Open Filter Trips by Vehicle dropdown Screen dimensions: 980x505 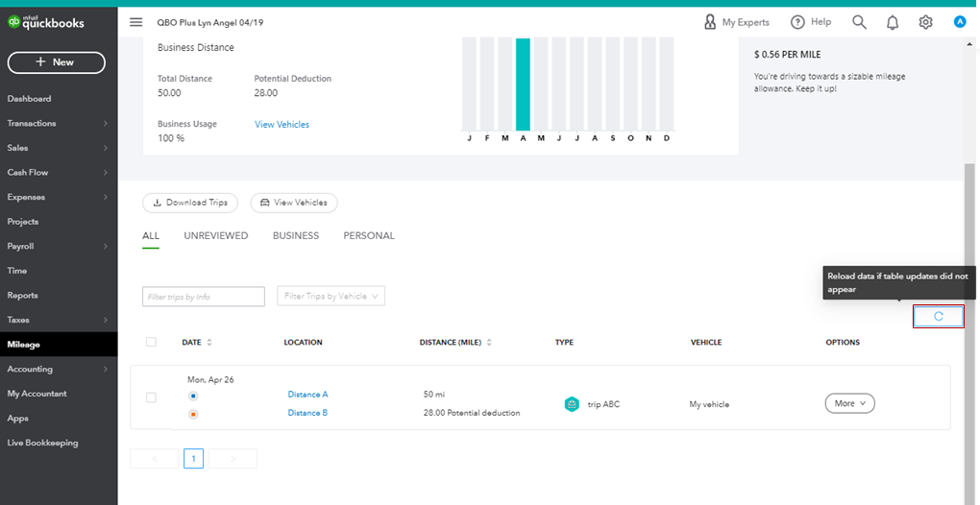tap(331, 296)
